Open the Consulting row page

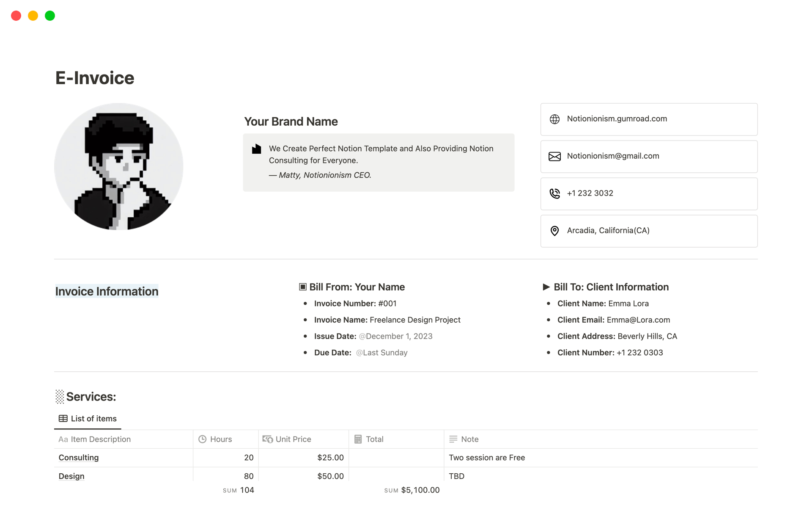(x=79, y=458)
